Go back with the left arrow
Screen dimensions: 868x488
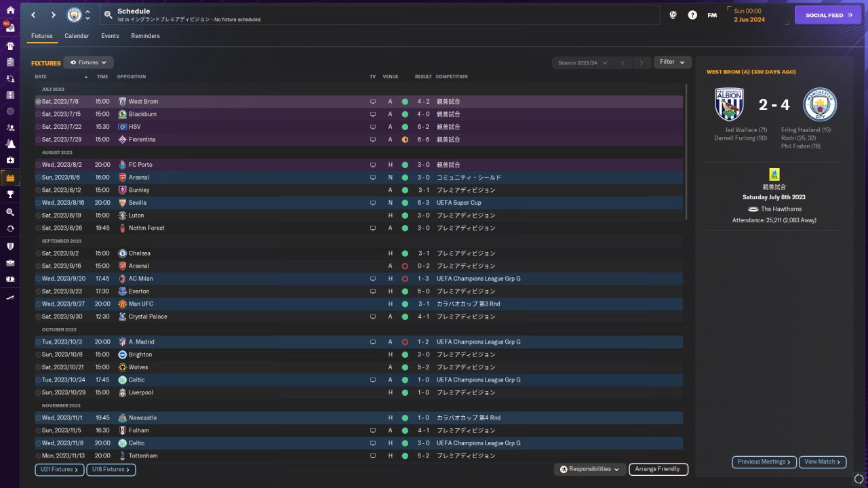(33, 15)
